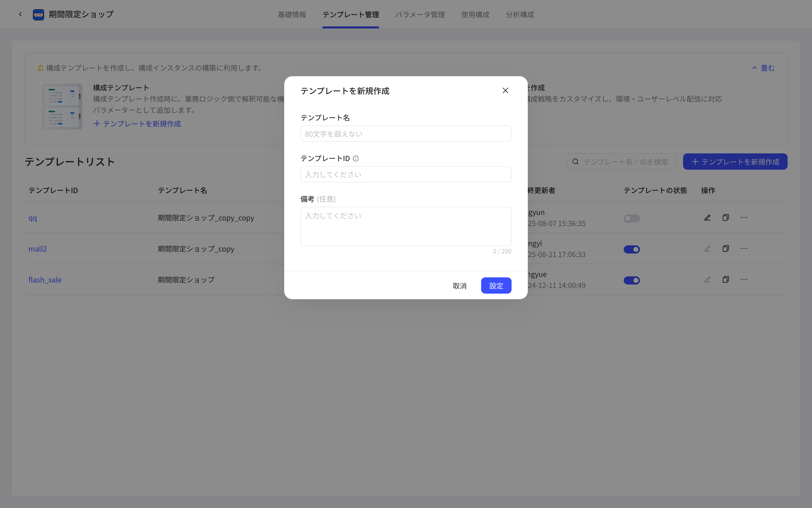Click the 期間限定ショップ_copy_copy name cell
The height and width of the screenshot is (508, 812).
click(206, 218)
